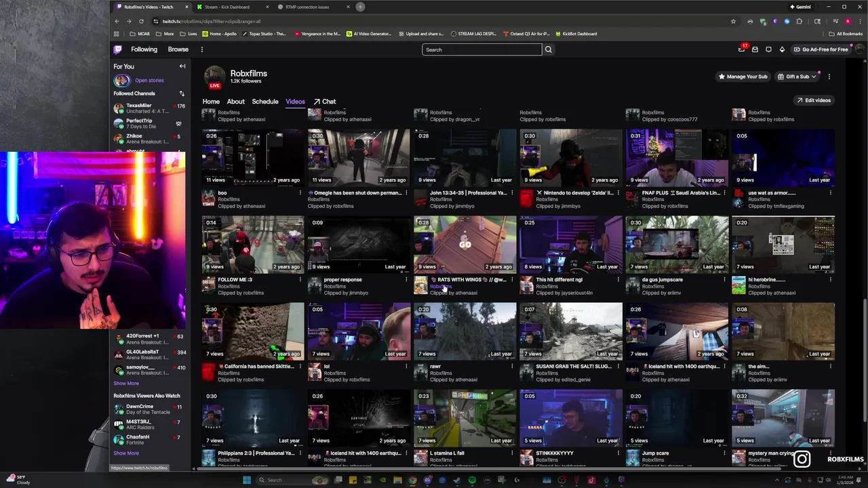Open options for 'This hit different ngl' clip
Viewport: 868px width, 488px height.
pyautogui.click(x=618, y=280)
